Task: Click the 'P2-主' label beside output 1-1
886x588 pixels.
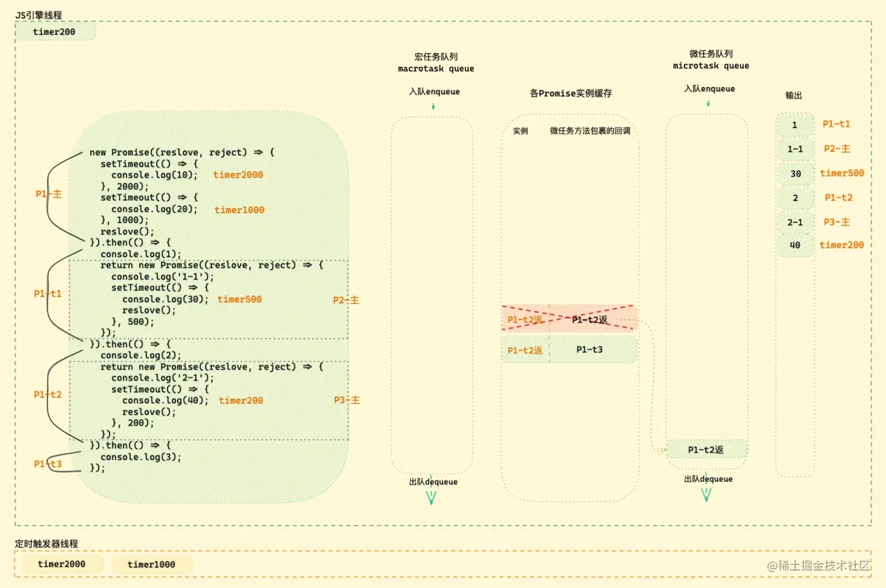Action: 837,148
